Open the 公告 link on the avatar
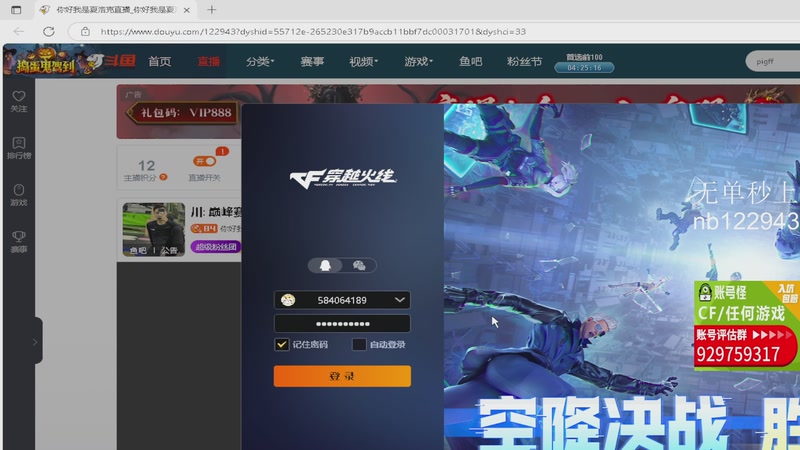 point(169,250)
